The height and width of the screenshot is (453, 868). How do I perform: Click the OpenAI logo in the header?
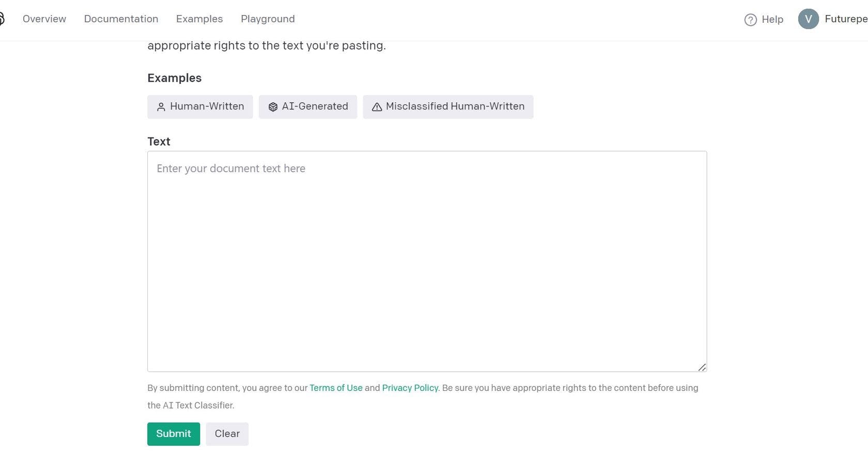pos(2,19)
